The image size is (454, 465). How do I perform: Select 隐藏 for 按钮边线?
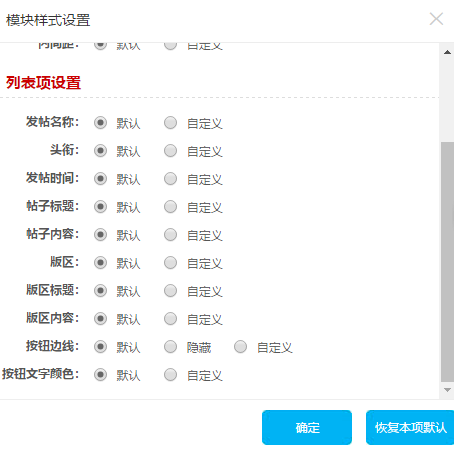click(170, 347)
